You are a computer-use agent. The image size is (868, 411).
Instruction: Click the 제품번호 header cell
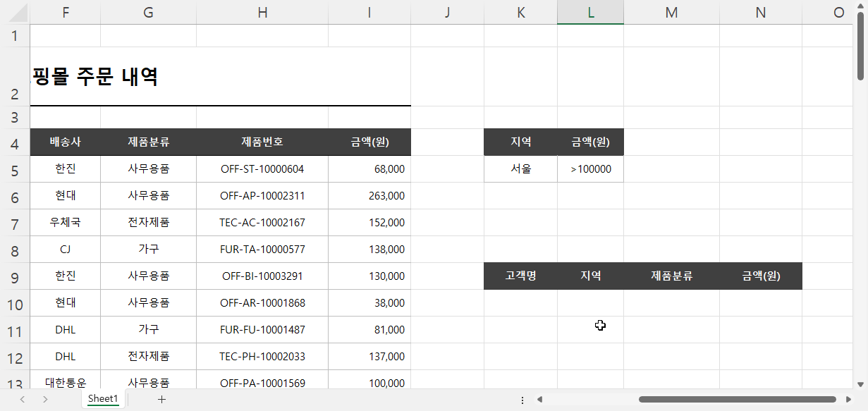262,142
